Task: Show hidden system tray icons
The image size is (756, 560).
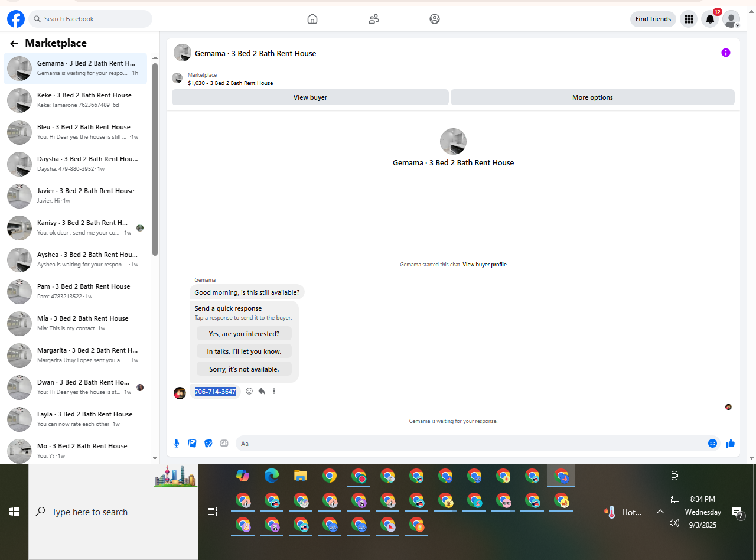Action: point(660,512)
